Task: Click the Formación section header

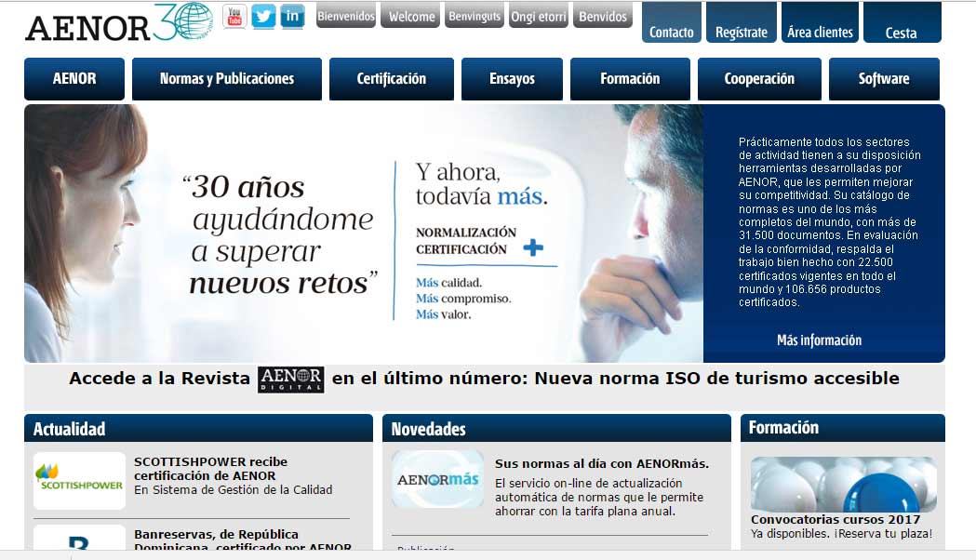Action: click(x=843, y=428)
